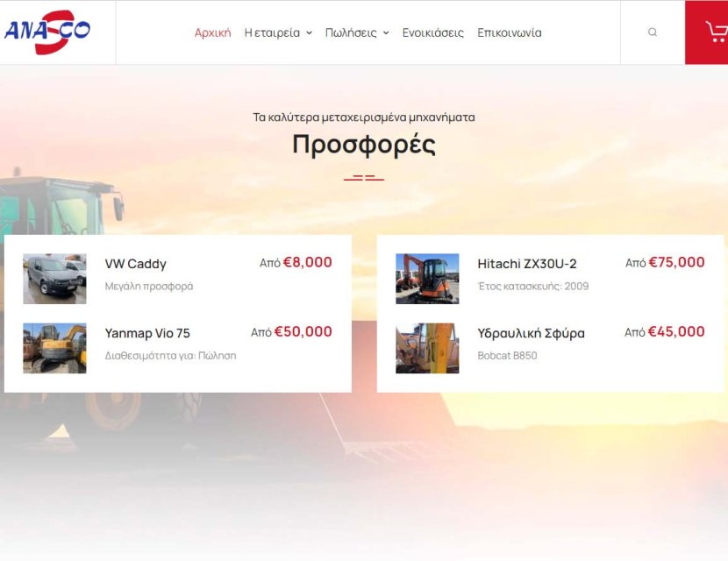The height and width of the screenshot is (561, 728).
Task: Click the Hitachi ZX30U-2 title link
Action: (x=527, y=264)
